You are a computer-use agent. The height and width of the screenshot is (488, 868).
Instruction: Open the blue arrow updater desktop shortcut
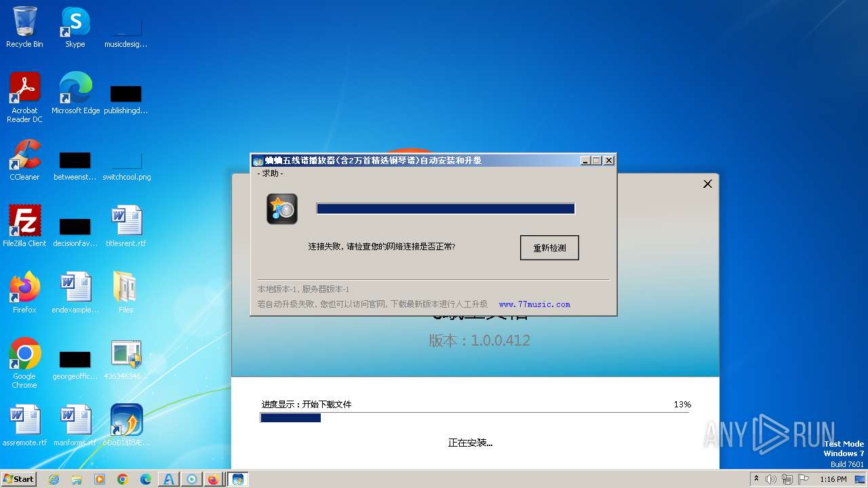click(x=126, y=426)
